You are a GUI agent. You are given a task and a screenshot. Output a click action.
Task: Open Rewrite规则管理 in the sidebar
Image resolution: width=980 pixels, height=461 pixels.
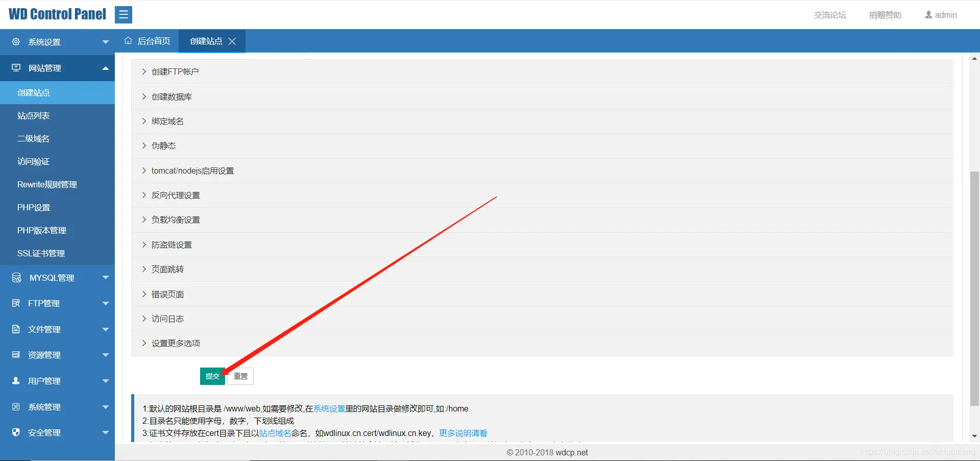pos(57,184)
